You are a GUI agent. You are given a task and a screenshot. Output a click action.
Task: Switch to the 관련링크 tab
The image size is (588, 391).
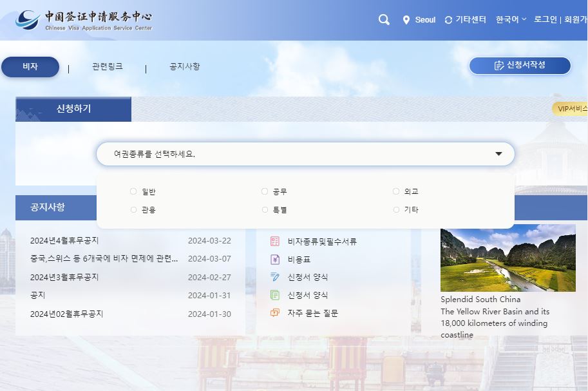[x=108, y=66]
